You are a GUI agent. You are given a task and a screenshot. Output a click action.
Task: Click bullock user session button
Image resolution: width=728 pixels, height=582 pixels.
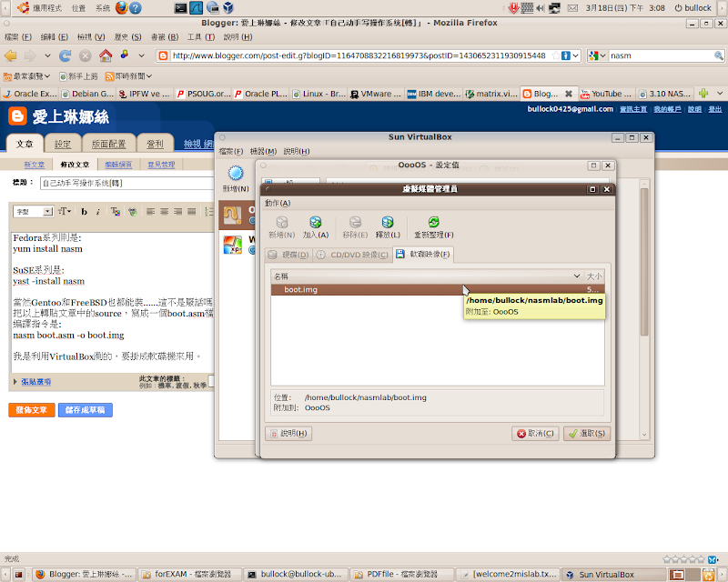(x=693, y=8)
